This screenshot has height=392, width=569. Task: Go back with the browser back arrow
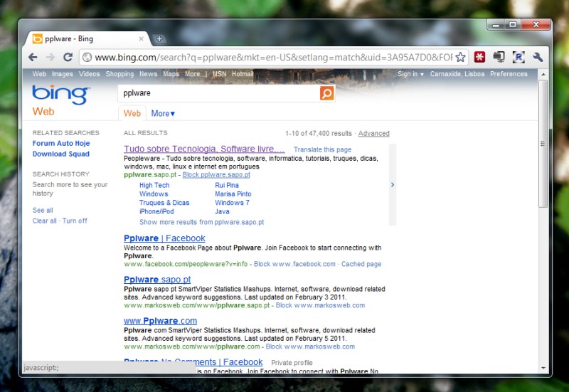coord(33,58)
